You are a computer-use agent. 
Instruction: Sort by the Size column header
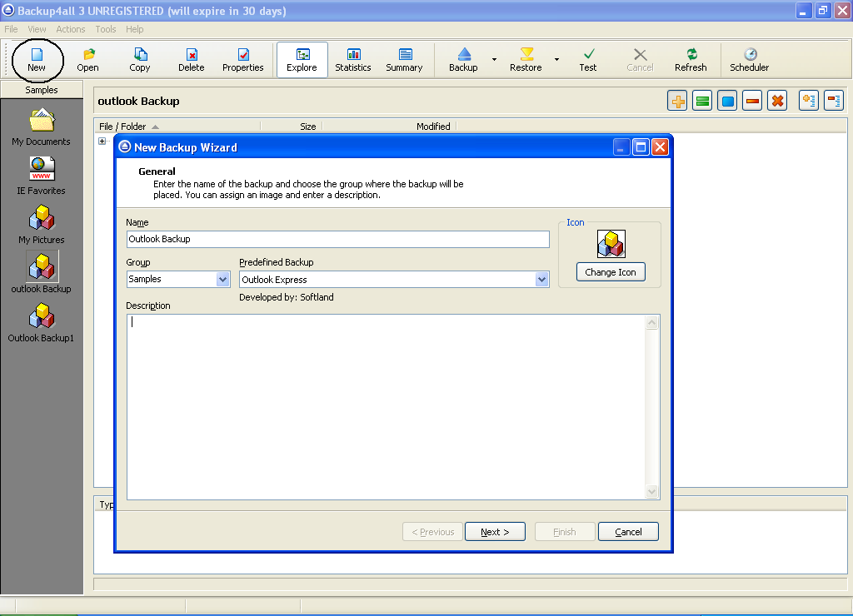pyautogui.click(x=292, y=127)
